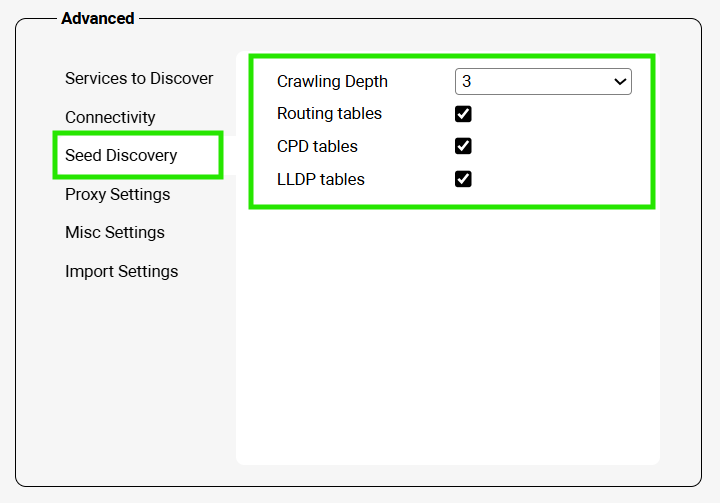Open the Services to Discover section
720x503 pixels.
(139, 78)
